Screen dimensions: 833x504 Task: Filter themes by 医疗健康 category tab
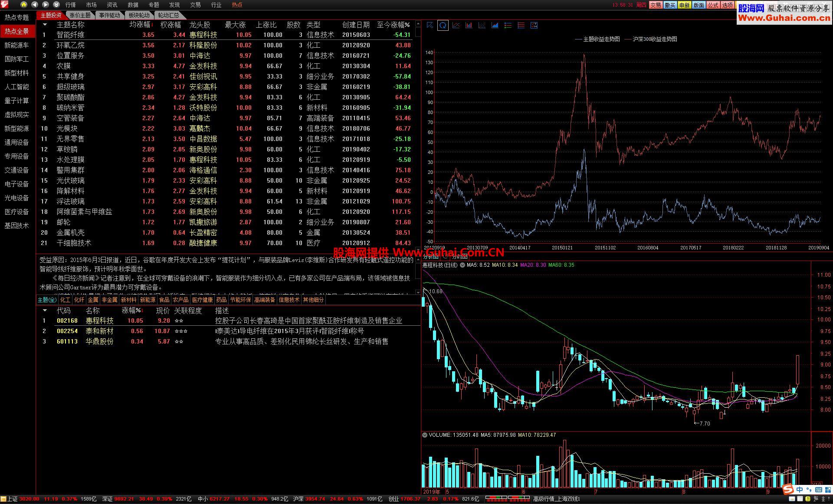pyautogui.click(x=203, y=300)
